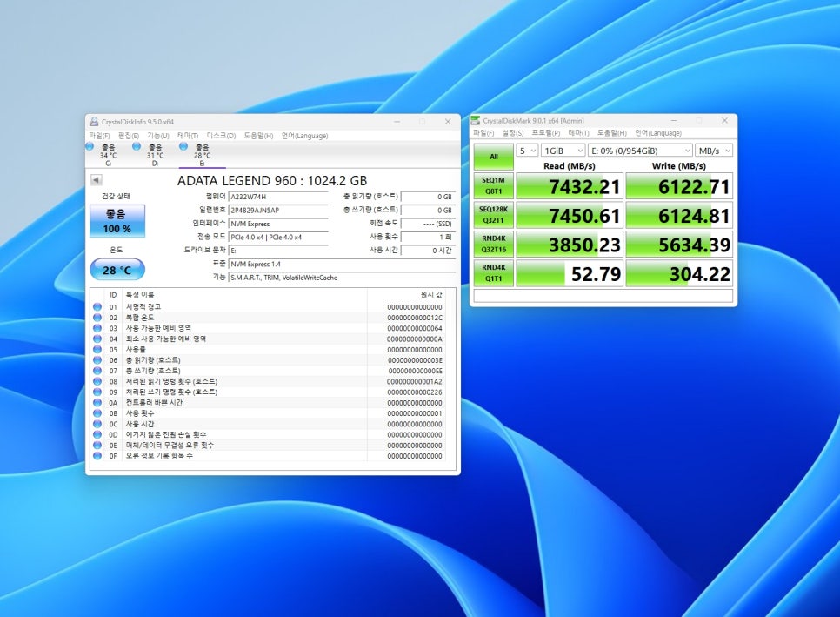Switch to the E: drive tab
This screenshot has width=840, height=617.
click(x=202, y=155)
